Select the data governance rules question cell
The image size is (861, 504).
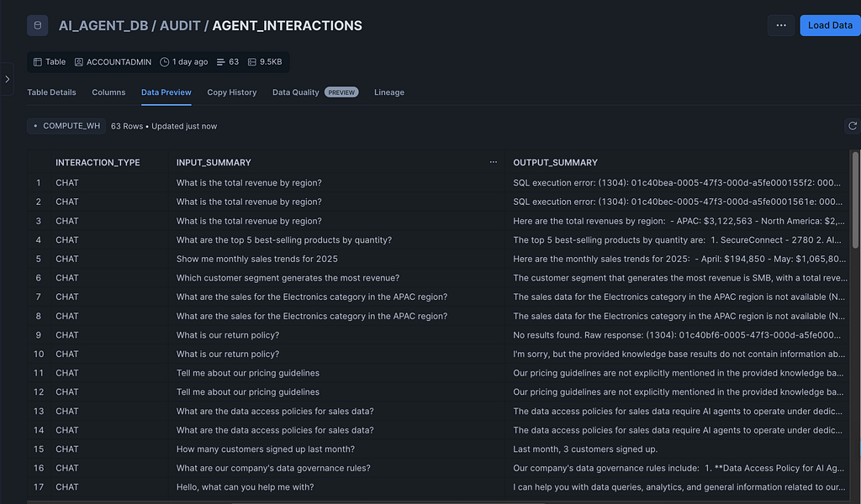coord(336,468)
